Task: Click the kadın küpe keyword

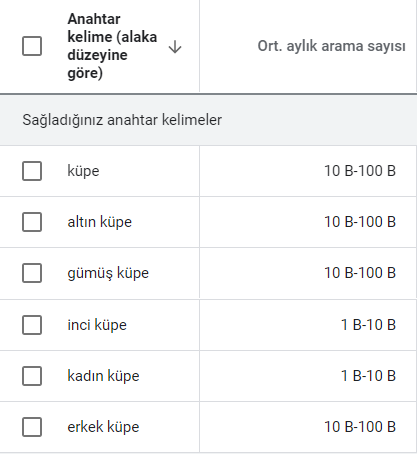Action: (103, 376)
